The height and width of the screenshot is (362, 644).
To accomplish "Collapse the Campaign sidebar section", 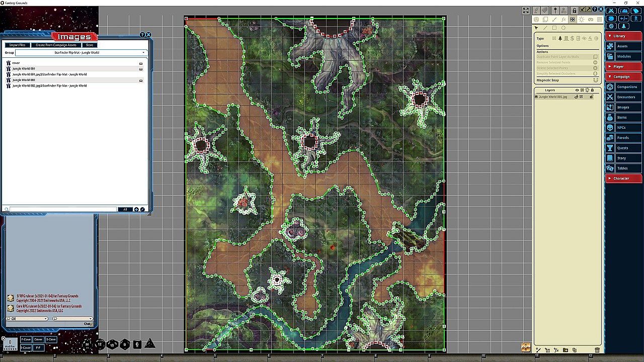I will (624, 76).
